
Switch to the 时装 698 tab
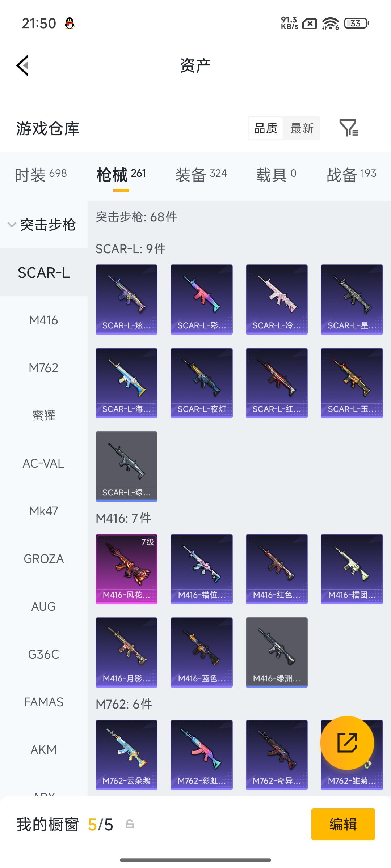pos(41,175)
